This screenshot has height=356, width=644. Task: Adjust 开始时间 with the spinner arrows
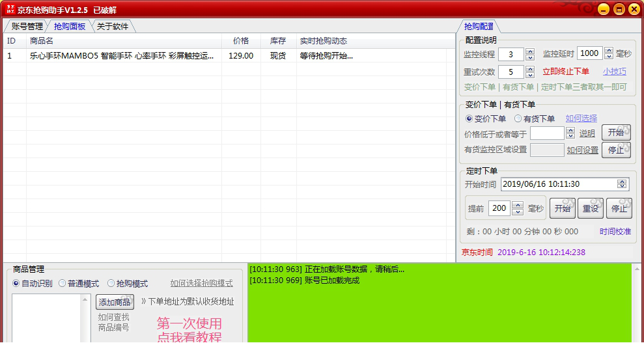(622, 184)
